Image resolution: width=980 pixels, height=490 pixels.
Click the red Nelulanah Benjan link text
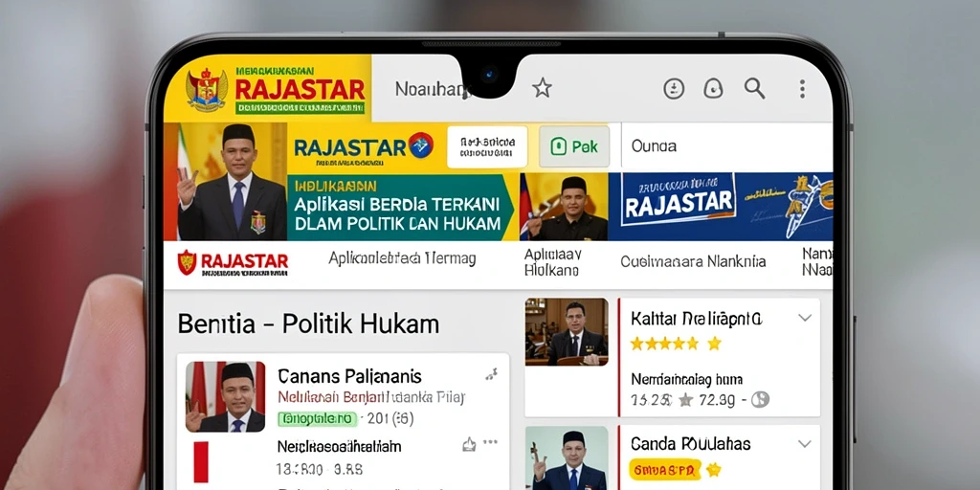coord(330,397)
